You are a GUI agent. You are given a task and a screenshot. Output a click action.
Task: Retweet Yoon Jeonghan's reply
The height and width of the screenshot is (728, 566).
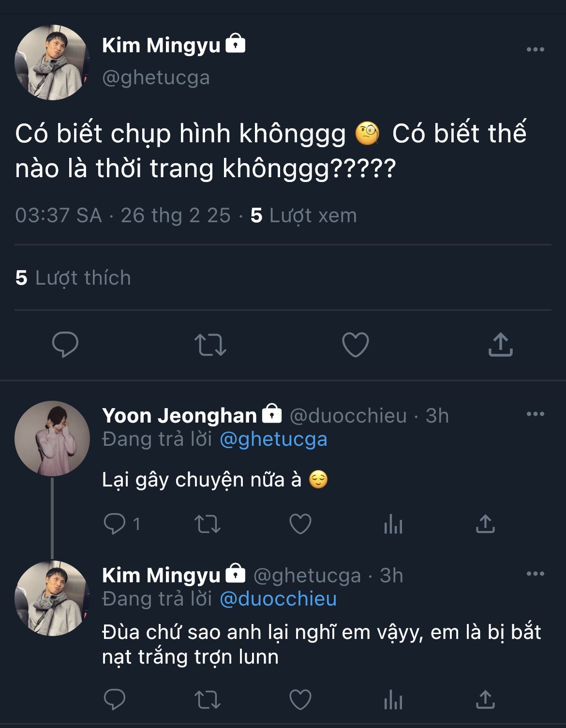coord(208,524)
